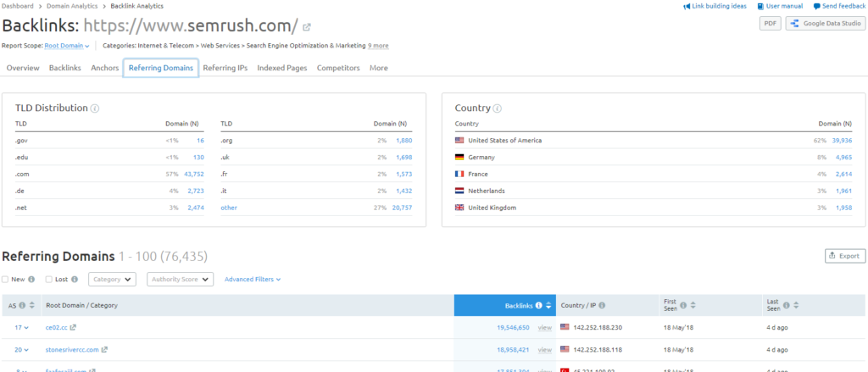The width and height of the screenshot is (868, 372).
Task: Click the Country panel info icon
Action: [497, 108]
